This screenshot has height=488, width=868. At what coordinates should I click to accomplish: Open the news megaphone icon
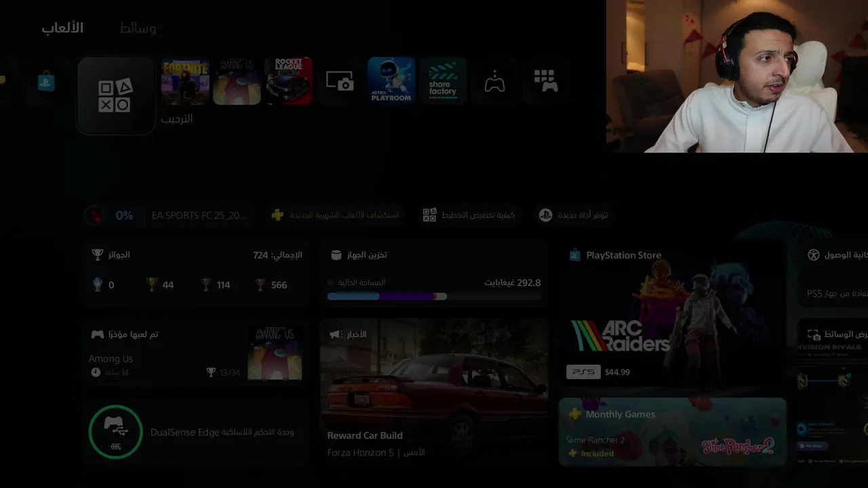[336, 334]
